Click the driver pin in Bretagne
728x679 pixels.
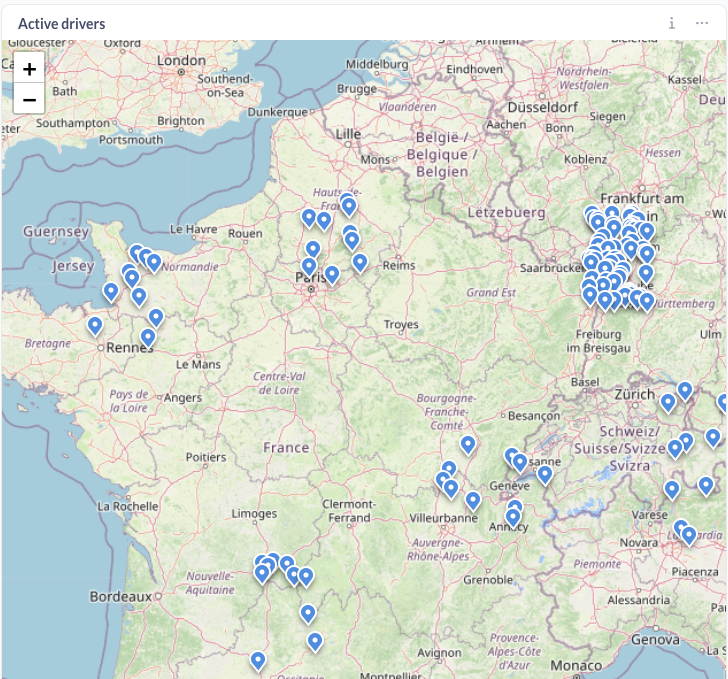[x=95, y=325]
